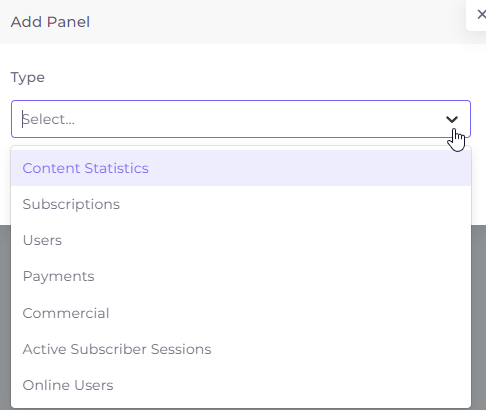Close the Add Panel dialog

click(x=480, y=15)
